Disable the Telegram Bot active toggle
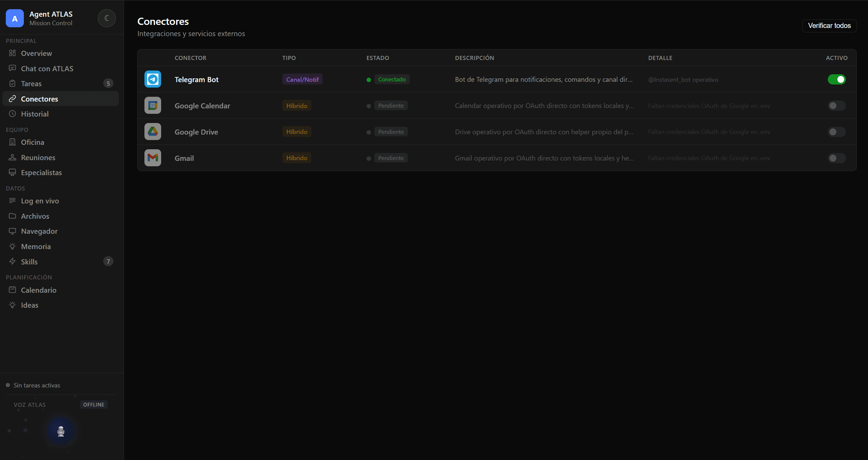The width and height of the screenshot is (868, 460). tap(837, 79)
